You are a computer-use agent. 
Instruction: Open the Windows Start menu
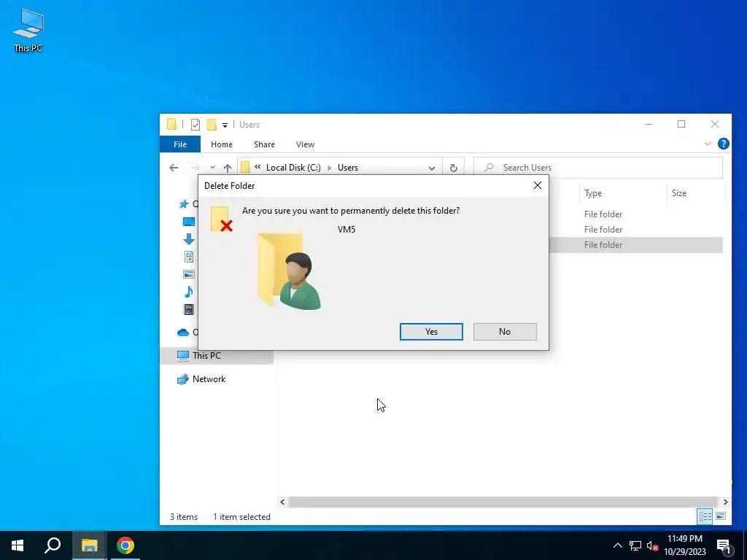click(x=18, y=545)
